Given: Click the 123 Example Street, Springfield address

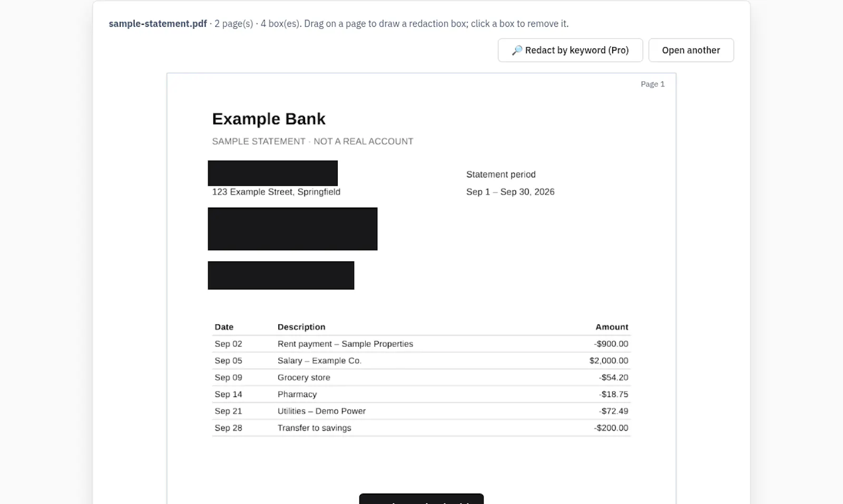Looking at the screenshot, I should (x=276, y=192).
